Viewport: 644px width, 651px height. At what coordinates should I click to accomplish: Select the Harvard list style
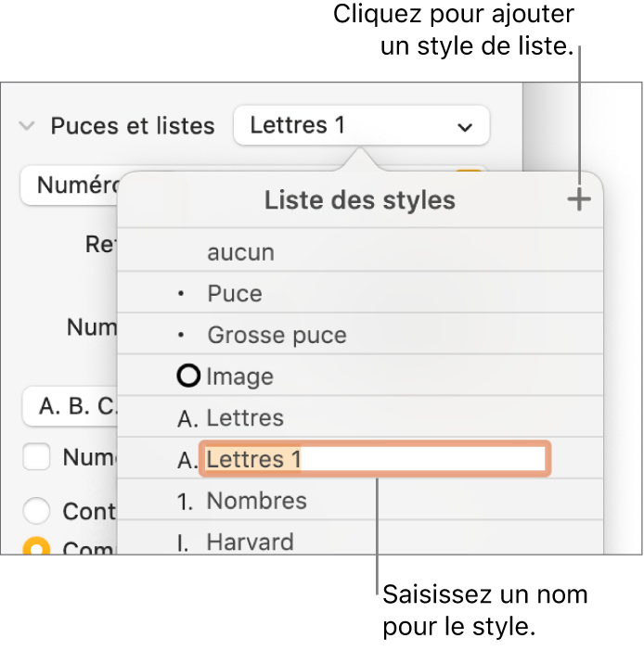coord(250,542)
